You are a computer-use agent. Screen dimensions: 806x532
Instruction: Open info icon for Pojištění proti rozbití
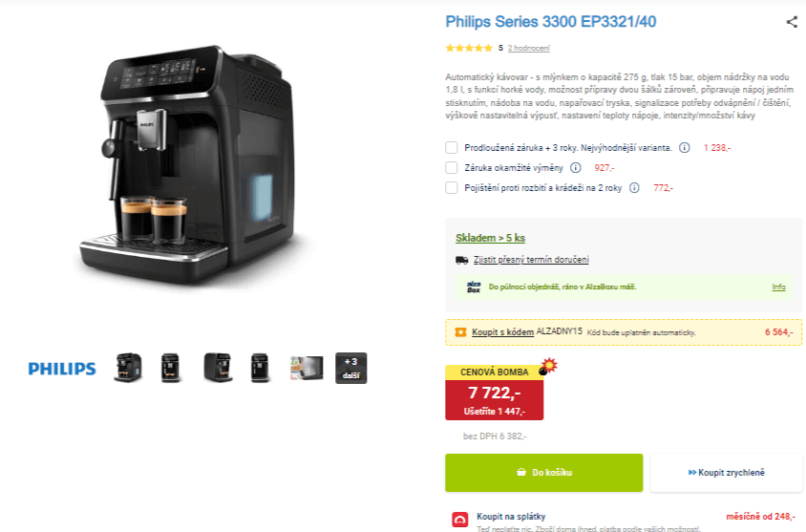(x=634, y=187)
